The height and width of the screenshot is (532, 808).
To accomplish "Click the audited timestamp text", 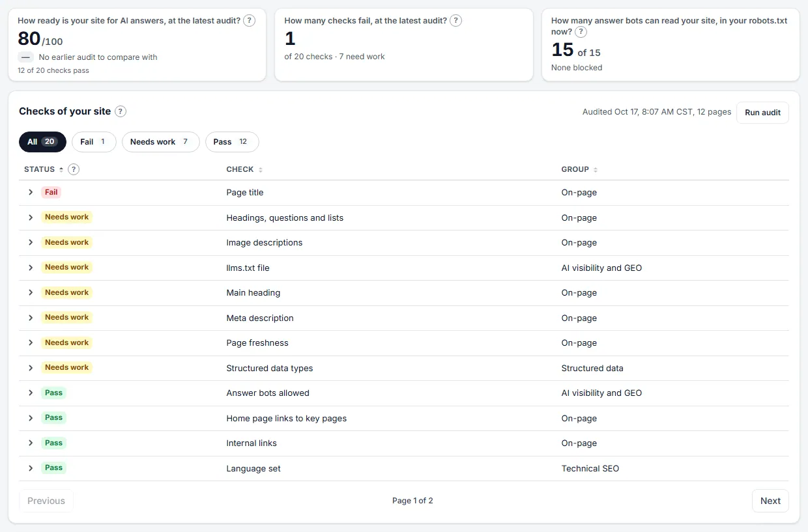I will 657,112.
